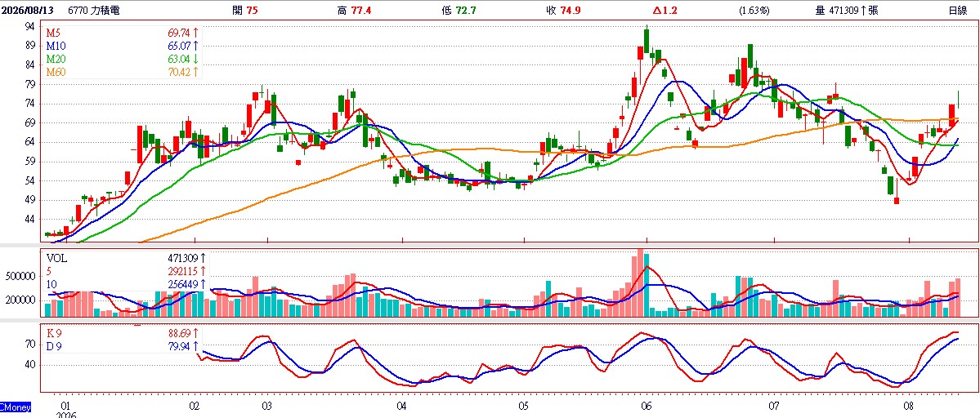Click the 49 price axis label
The width and height of the screenshot is (980, 418).
[x=30, y=200]
